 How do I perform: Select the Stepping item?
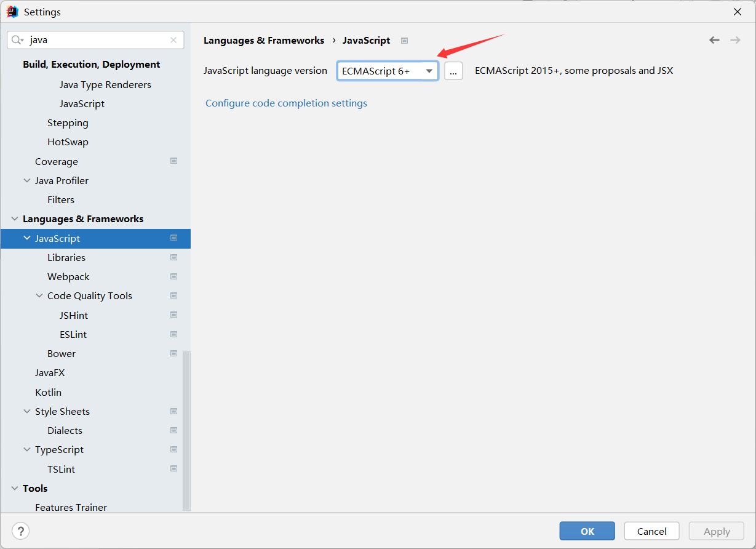(x=68, y=122)
